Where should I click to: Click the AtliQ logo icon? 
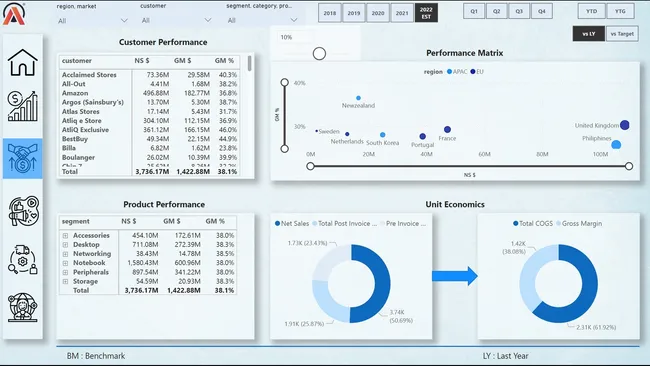[14, 14]
